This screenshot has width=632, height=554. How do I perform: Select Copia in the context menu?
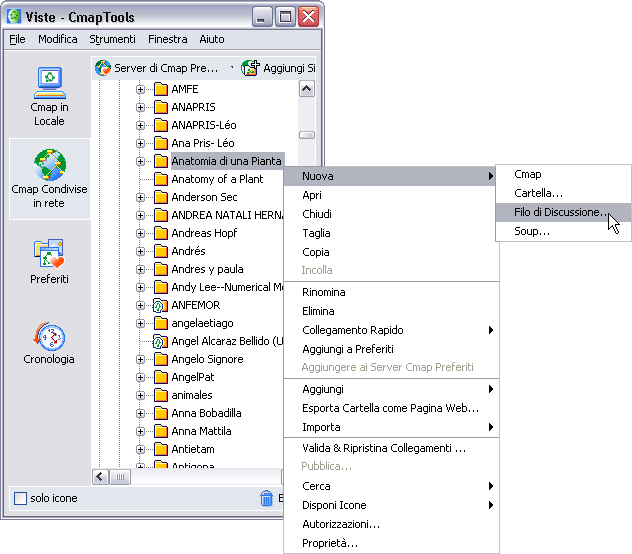(391, 252)
